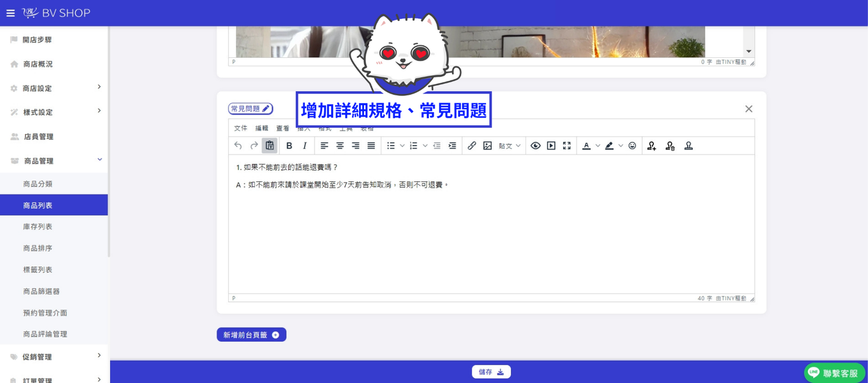Screen dimensions: 868x383
Task: Insert media with the play icon
Action: coord(551,146)
